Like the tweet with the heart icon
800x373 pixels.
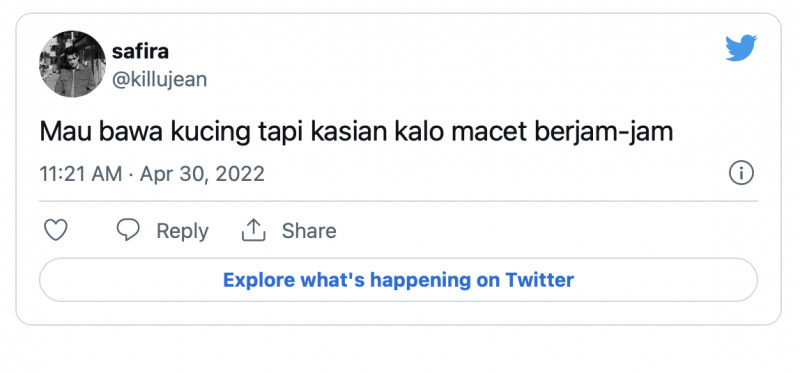click(56, 231)
